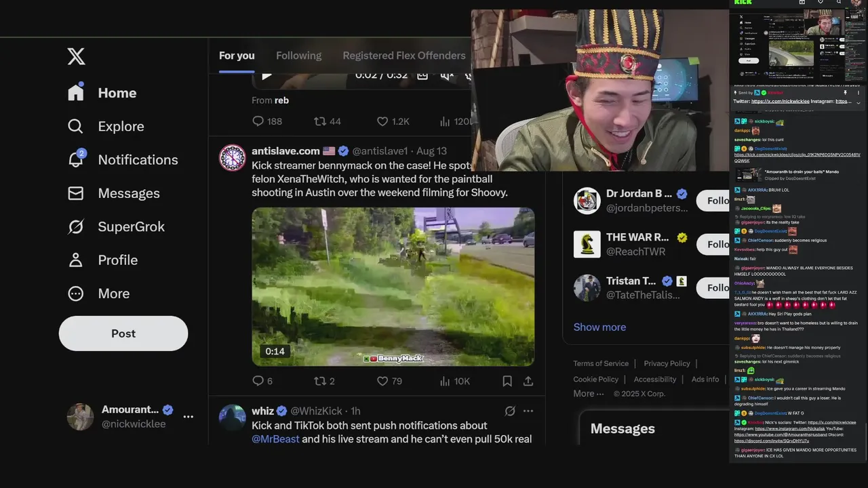868x488 pixels.
Task: Open the @antislave1 handle
Action: (x=380, y=151)
